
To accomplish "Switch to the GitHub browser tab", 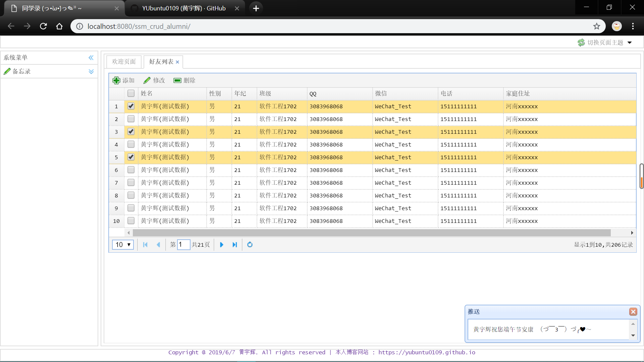I will [x=184, y=8].
